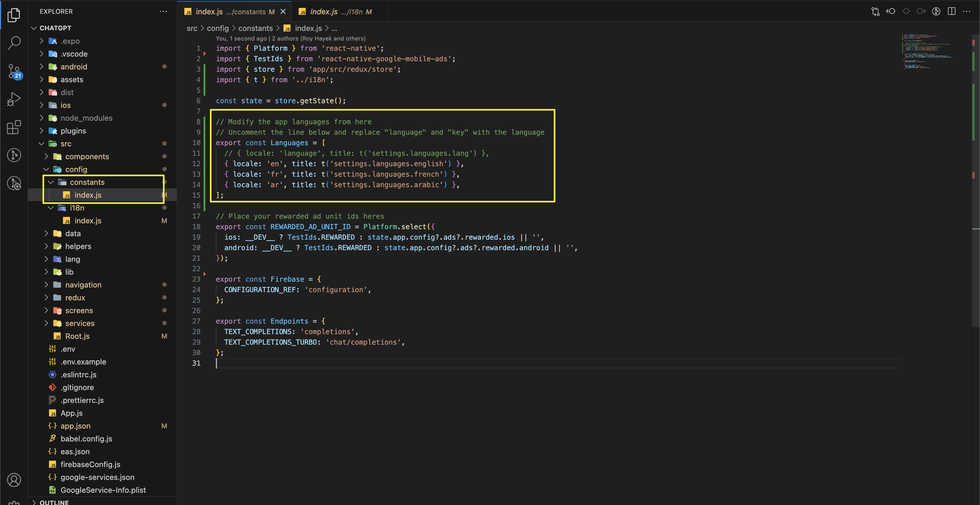Open the .env file
Screen dimensions: 980x505
pyautogui.click(x=103, y=349)
